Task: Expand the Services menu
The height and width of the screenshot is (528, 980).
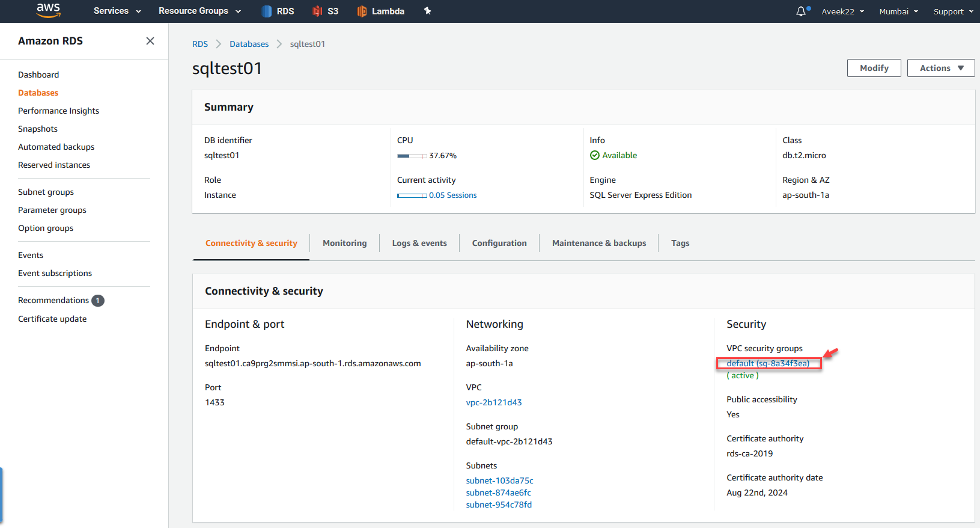Action: click(117, 11)
